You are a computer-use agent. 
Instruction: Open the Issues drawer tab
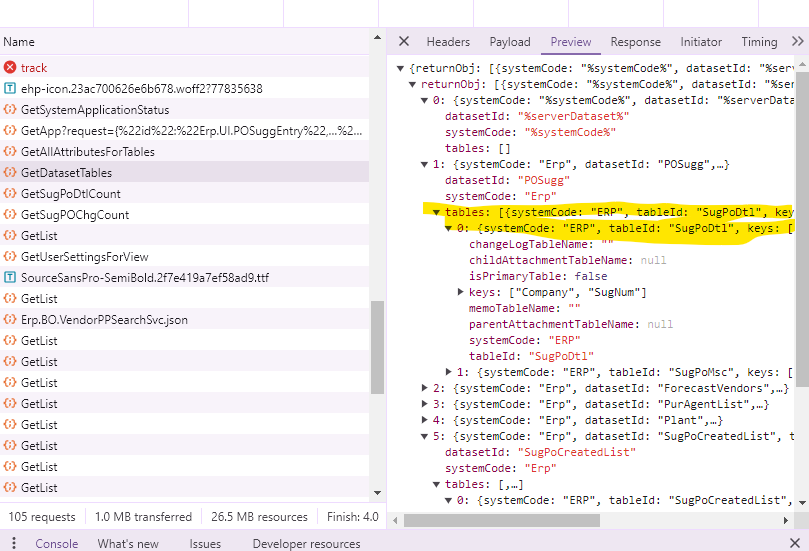click(205, 543)
